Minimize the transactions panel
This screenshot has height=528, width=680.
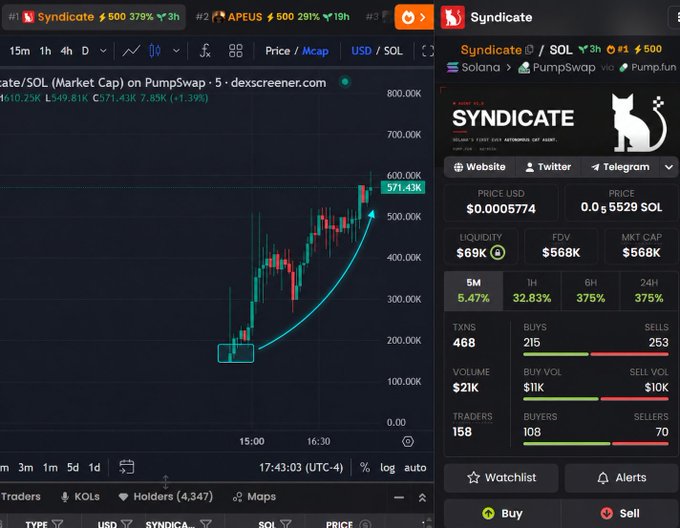399,497
